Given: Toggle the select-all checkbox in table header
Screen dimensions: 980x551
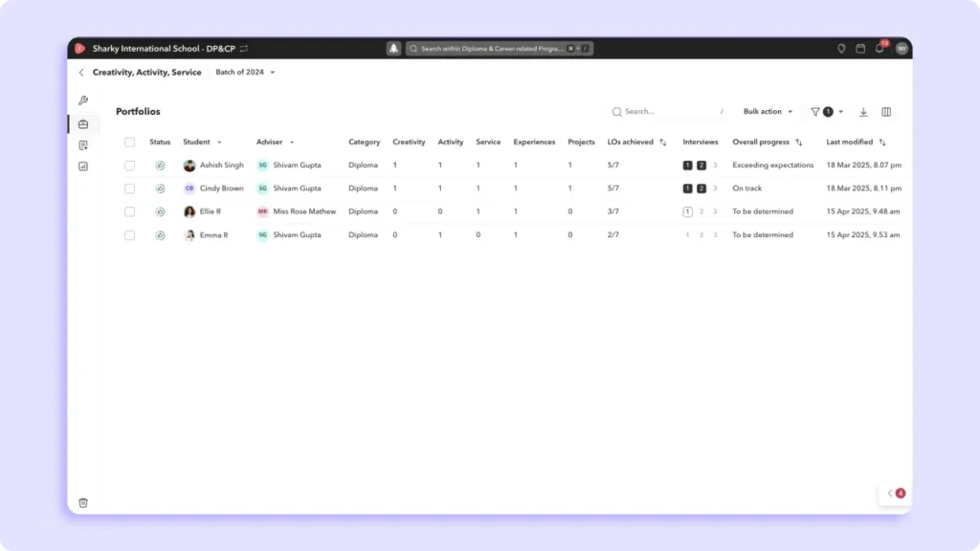Looking at the screenshot, I should tap(130, 143).
